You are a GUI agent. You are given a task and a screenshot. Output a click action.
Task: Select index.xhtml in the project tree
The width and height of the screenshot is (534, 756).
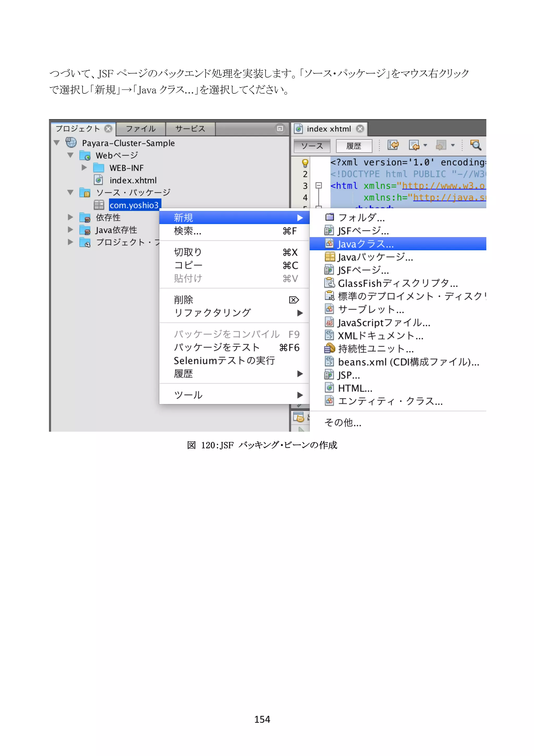[133, 180]
